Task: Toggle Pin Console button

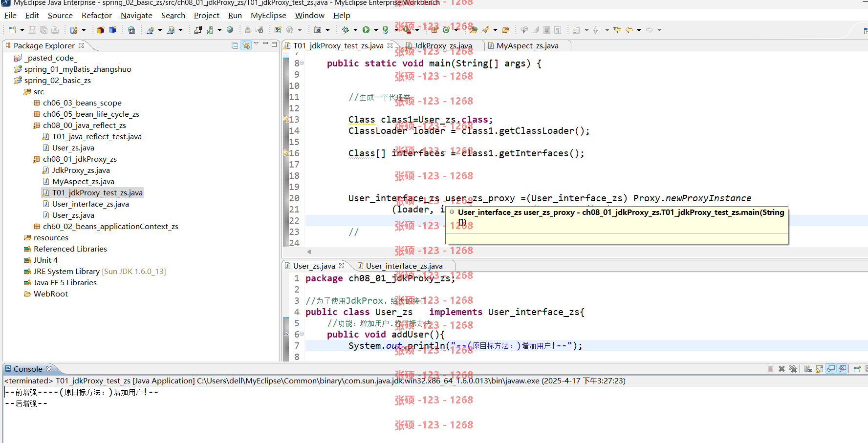Action: 857,369
